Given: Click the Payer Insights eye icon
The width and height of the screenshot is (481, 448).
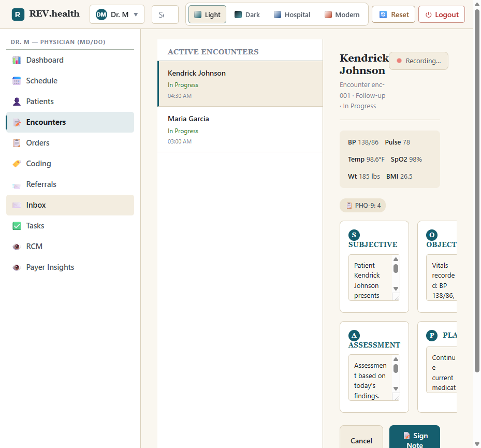Looking at the screenshot, I should click(17, 267).
